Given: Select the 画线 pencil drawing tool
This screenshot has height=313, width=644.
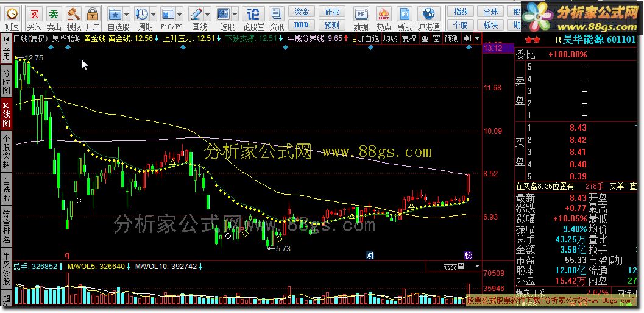Looking at the screenshot, I should (x=196, y=14).
